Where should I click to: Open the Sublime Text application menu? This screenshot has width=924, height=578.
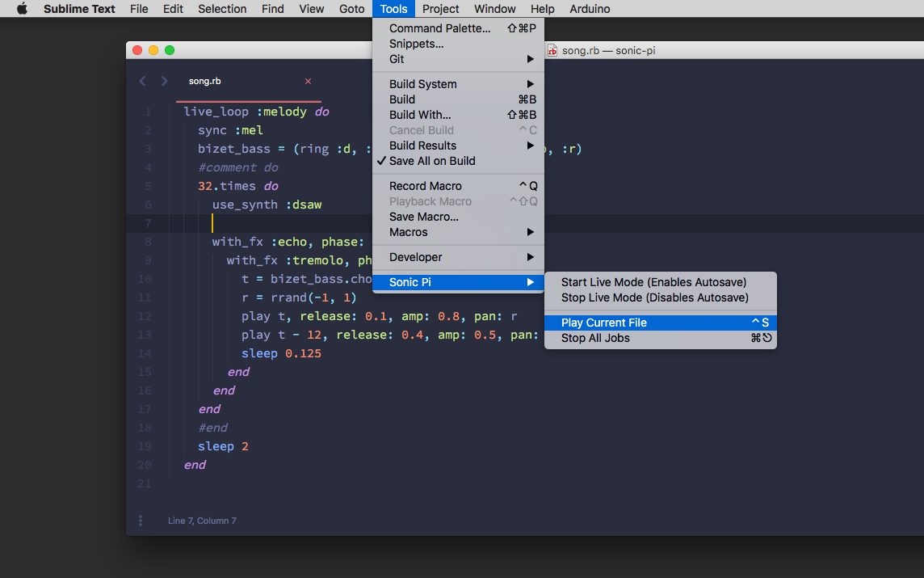click(x=79, y=9)
